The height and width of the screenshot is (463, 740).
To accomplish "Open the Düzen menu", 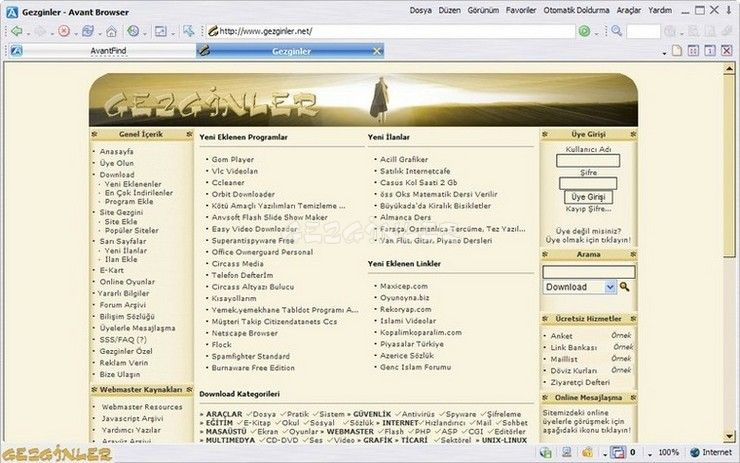I will [x=449, y=10].
